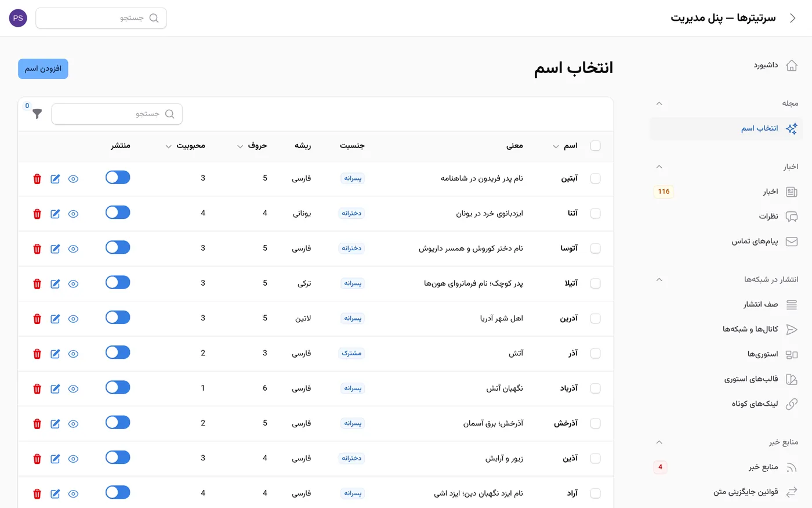Click the RSS icon for منابع خبر

pyautogui.click(x=791, y=467)
